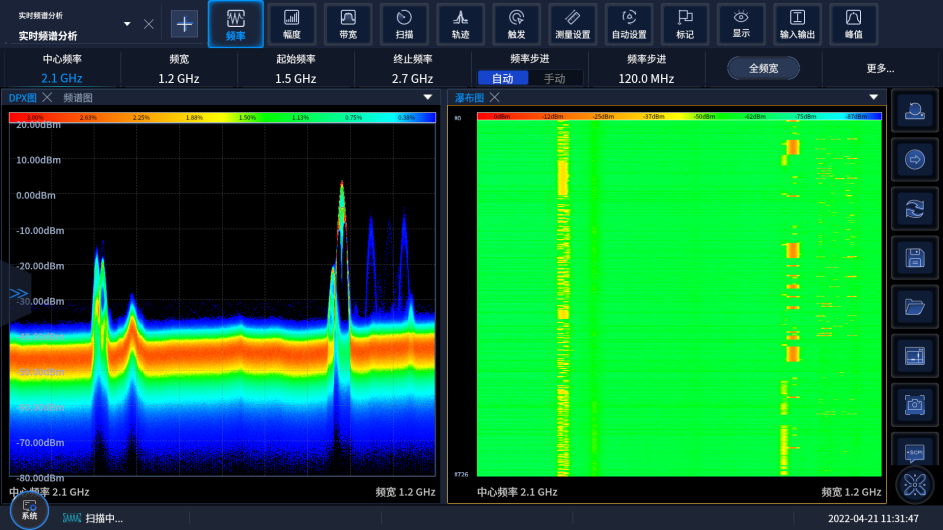Click the 触发 (Trigger) icon
The width and height of the screenshot is (943, 530).
(516, 24)
